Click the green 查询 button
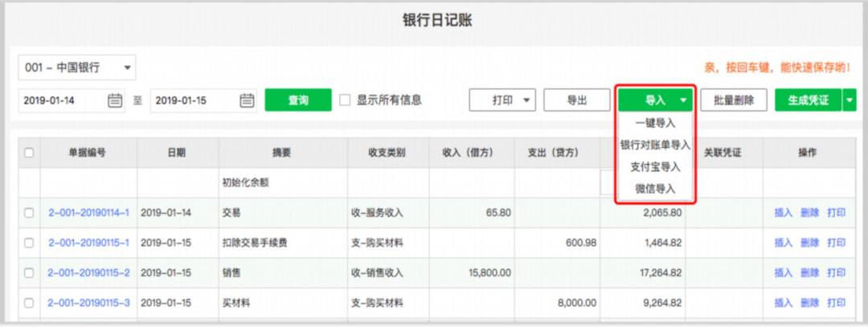This screenshot has width=868, height=327. pos(298,100)
